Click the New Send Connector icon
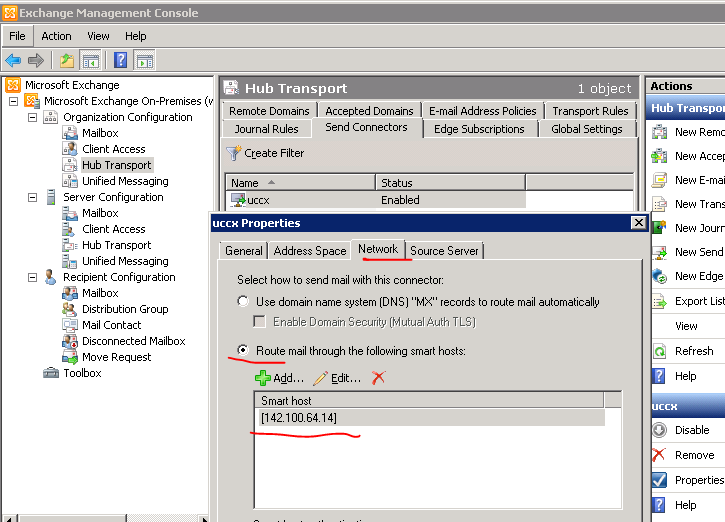Screen dimensions: 725x522 tap(659, 252)
